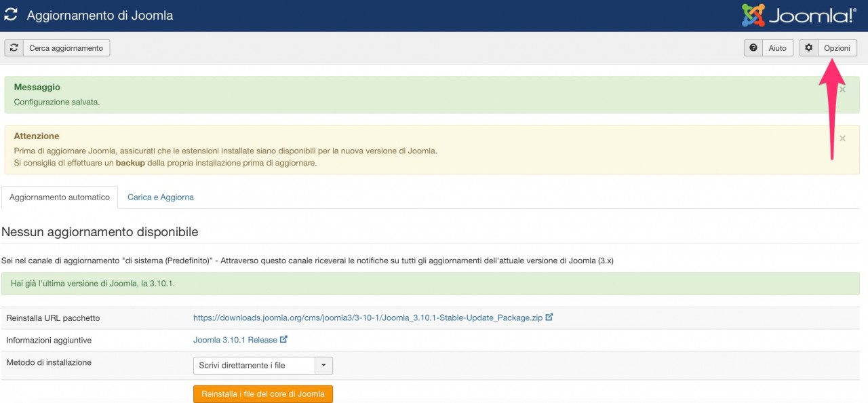Click the question mark help icon

[x=753, y=48]
